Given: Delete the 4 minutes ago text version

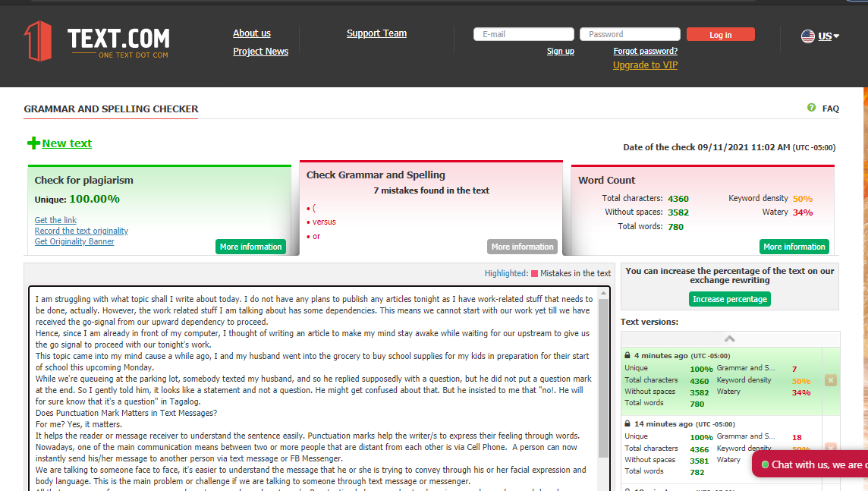Looking at the screenshot, I should (x=830, y=380).
